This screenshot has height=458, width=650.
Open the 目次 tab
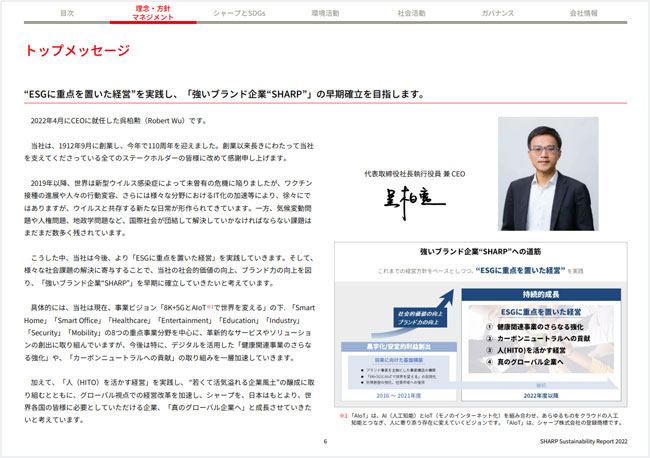click(67, 14)
